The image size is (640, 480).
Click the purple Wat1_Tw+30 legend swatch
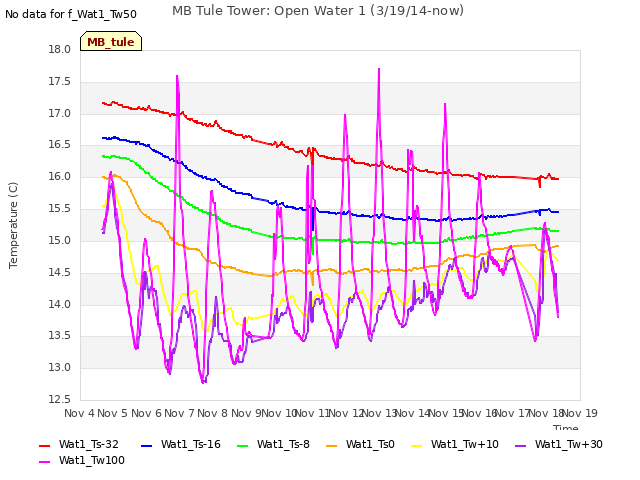pos(520,446)
